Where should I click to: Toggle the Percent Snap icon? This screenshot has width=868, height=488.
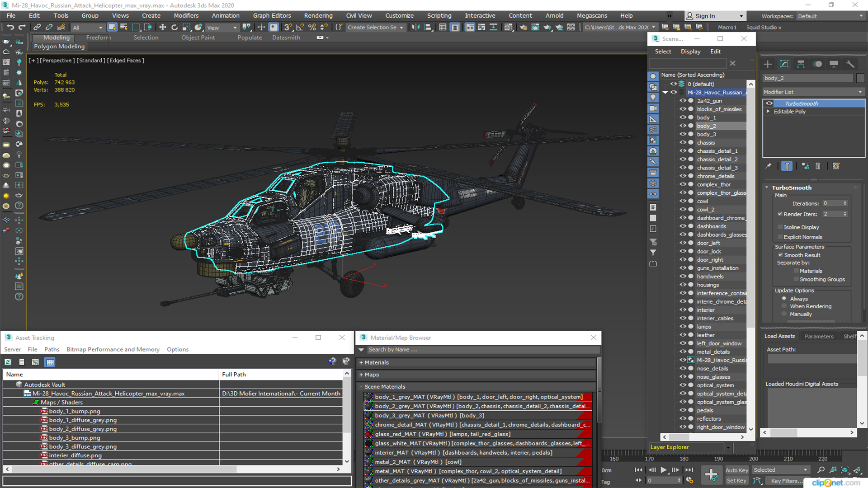click(312, 27)
